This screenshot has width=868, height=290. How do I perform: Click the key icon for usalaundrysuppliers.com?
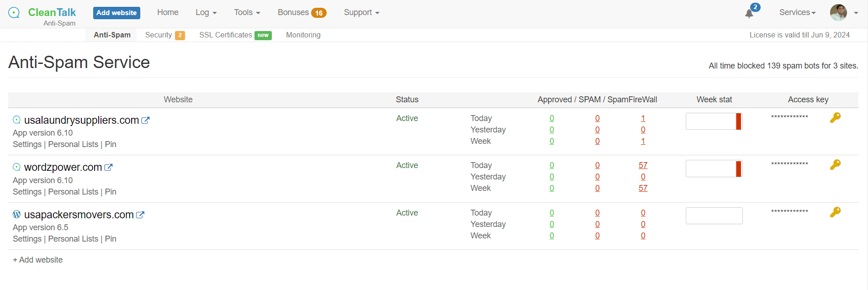pyautogui.click(x=835, y=118)
